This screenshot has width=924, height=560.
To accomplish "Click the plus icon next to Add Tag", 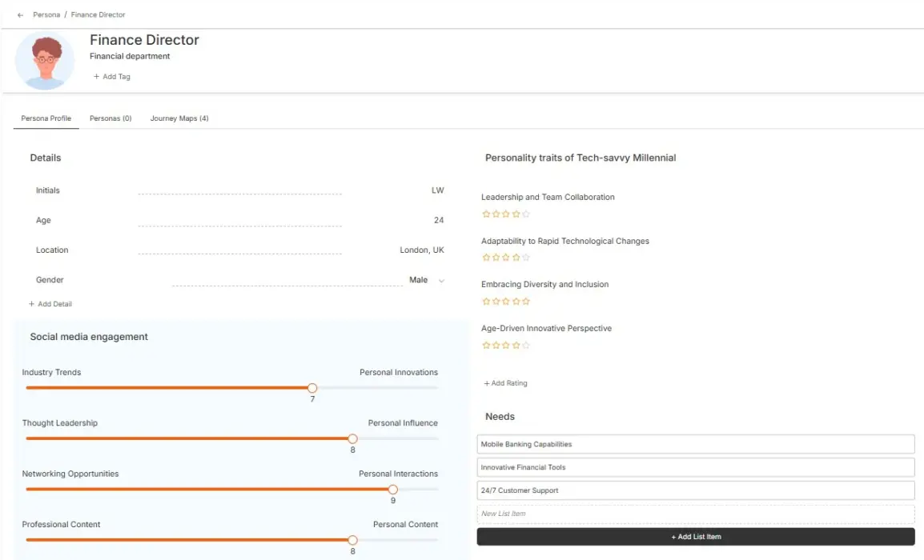I will pos(97,76).
